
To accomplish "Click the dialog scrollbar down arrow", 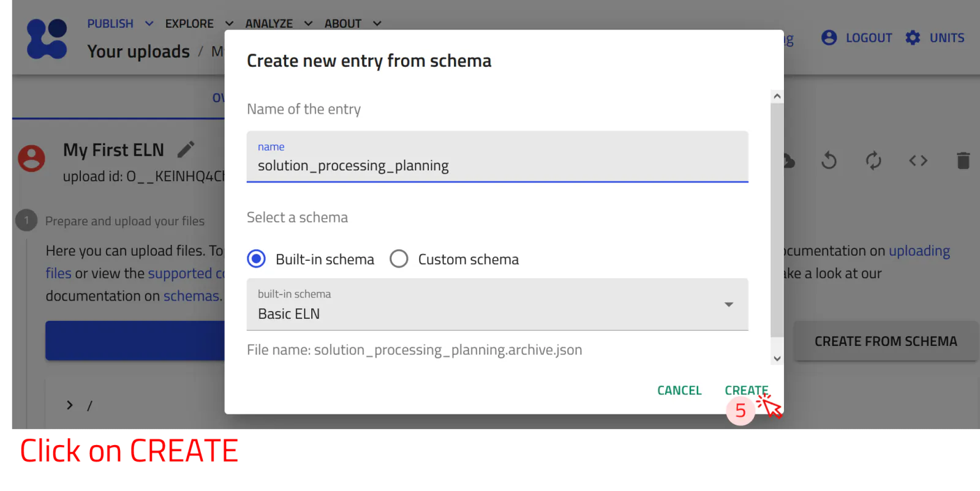I will (x=777, y=359).
